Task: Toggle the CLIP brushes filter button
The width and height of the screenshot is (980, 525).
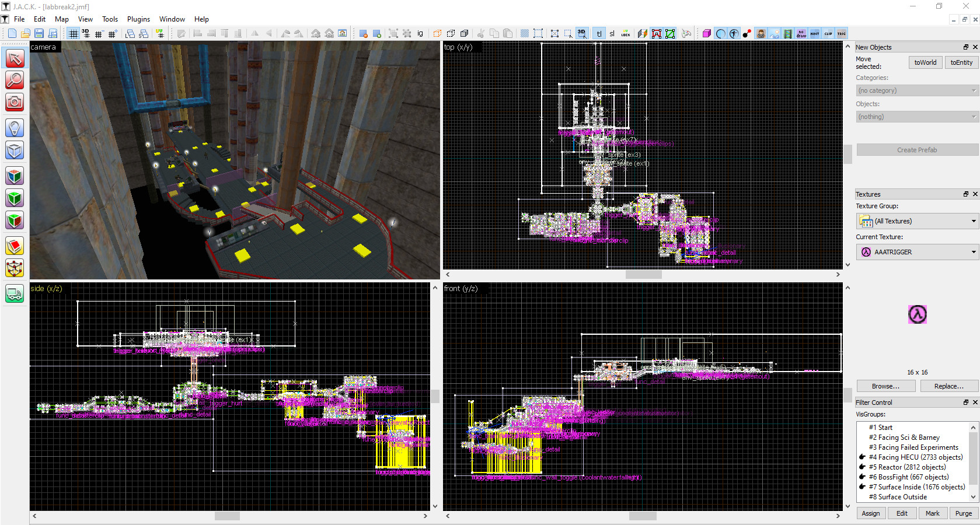Action: click(828, 33)
